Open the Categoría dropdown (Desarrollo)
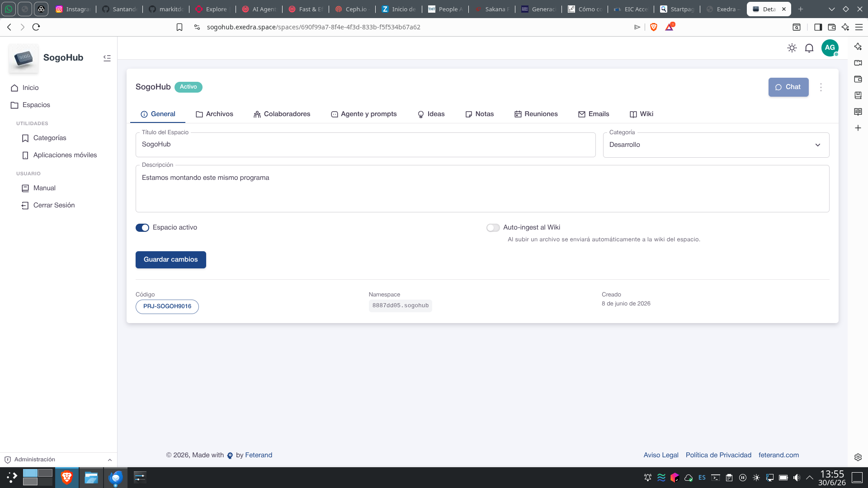868x488 pixels. pos(716,145)
